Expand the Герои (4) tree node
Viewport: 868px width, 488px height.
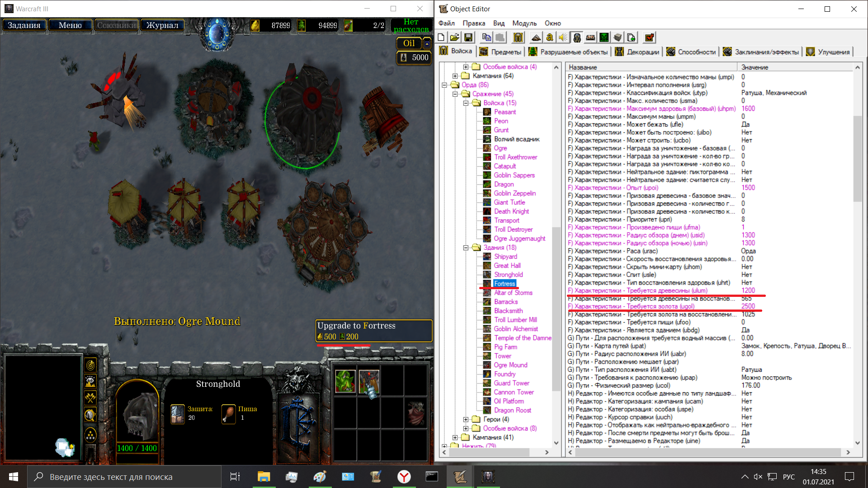coord(466,419)
